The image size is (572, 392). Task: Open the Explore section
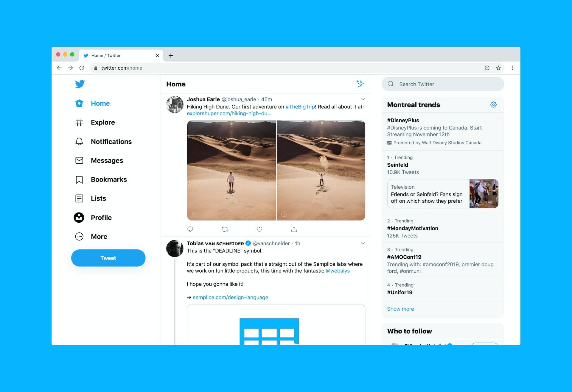(102, 122)
